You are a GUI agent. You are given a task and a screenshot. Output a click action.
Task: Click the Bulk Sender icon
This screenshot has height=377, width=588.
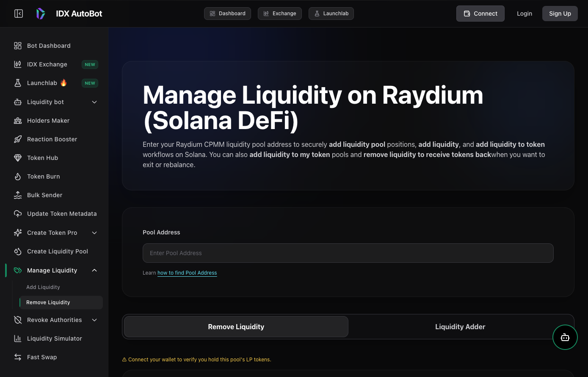pyautogui.click(x=18, y=195)
